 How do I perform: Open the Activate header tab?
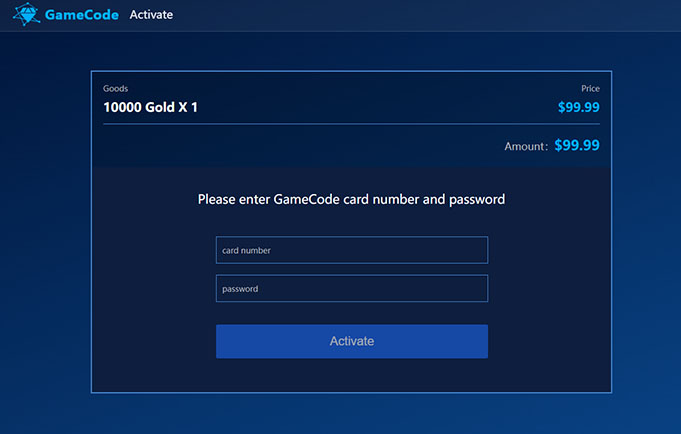[151, 15]
